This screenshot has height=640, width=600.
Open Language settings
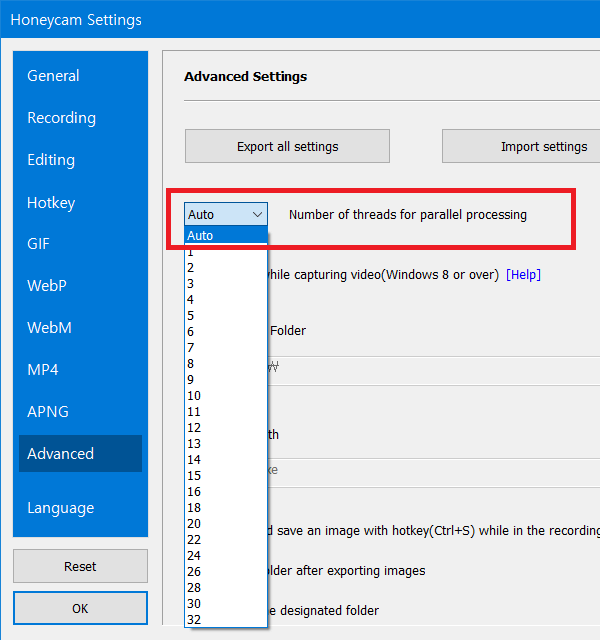tap(61, 508)
